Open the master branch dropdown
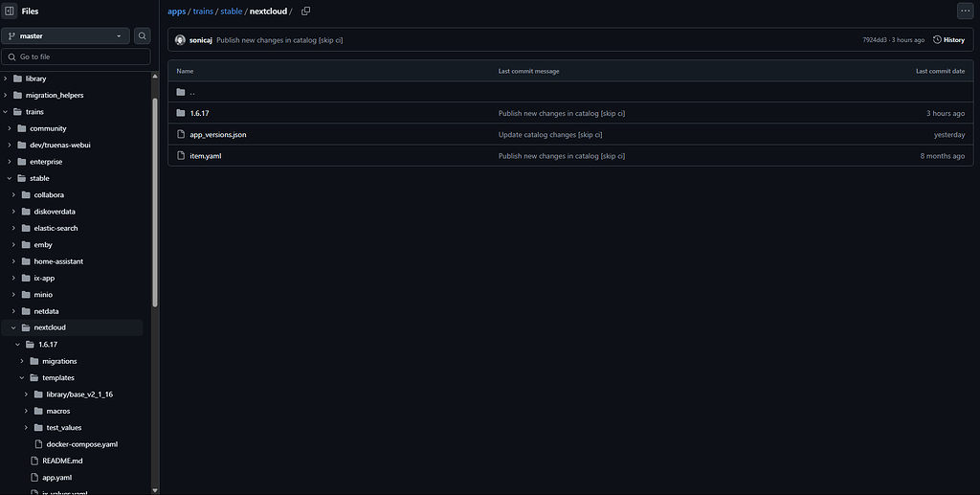Viewport: 980px width, 495px height. tap(66, 35)
